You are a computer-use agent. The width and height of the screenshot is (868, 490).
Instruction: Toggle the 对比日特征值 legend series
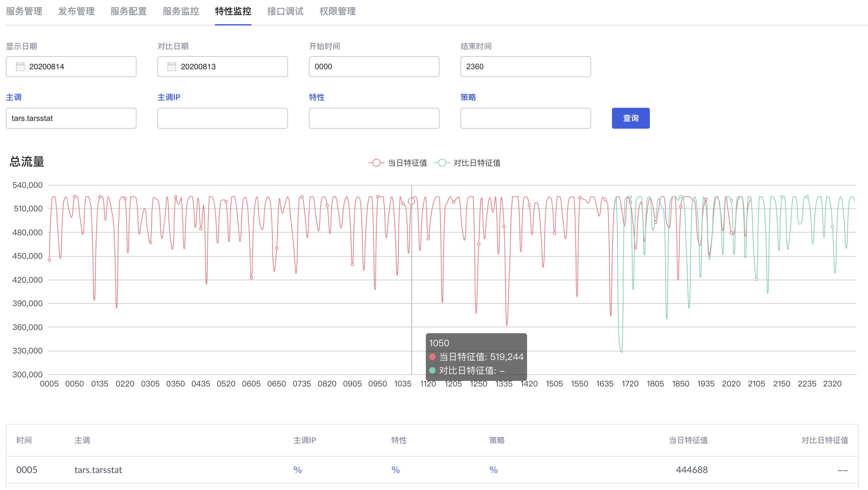[467, 163]
